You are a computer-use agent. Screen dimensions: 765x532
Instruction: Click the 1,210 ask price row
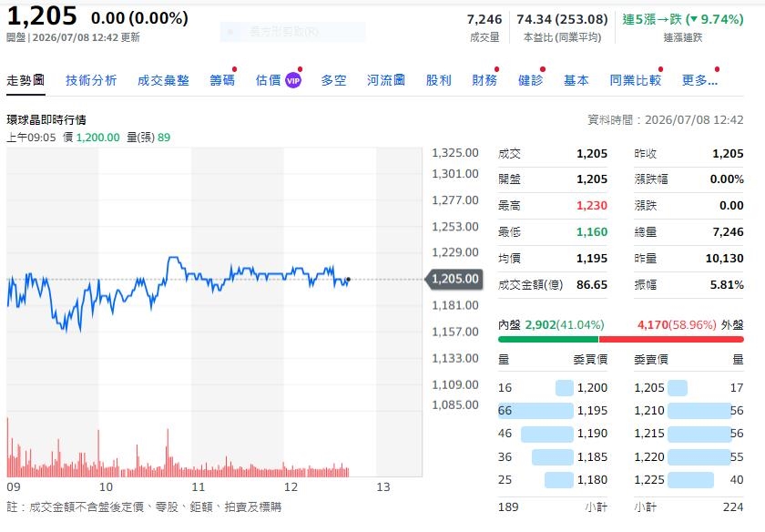(688, 411)
